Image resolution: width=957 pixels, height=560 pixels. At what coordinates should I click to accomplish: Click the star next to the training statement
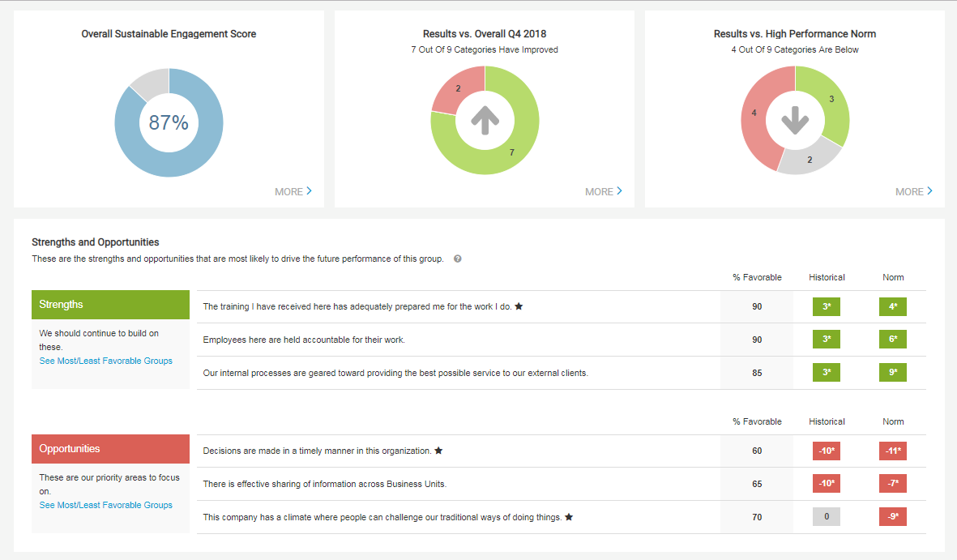pyautogui.click(x=519, y=306)
